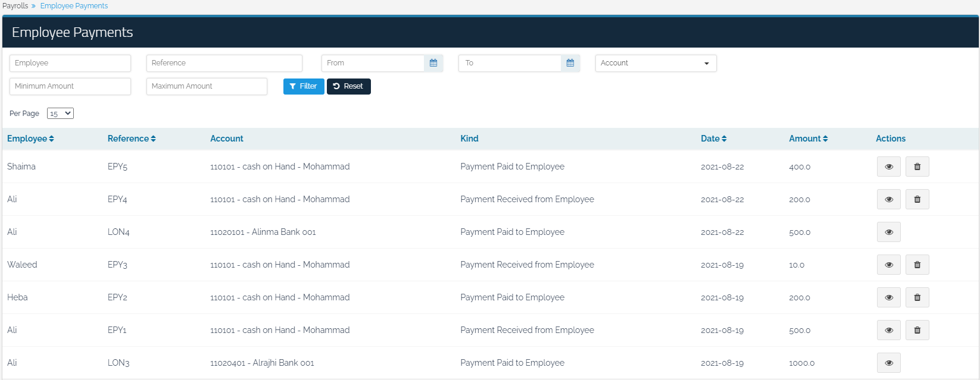Go to the Payrolls breadcrumb link
Viewport: 980px width, 380px height.
15,6
